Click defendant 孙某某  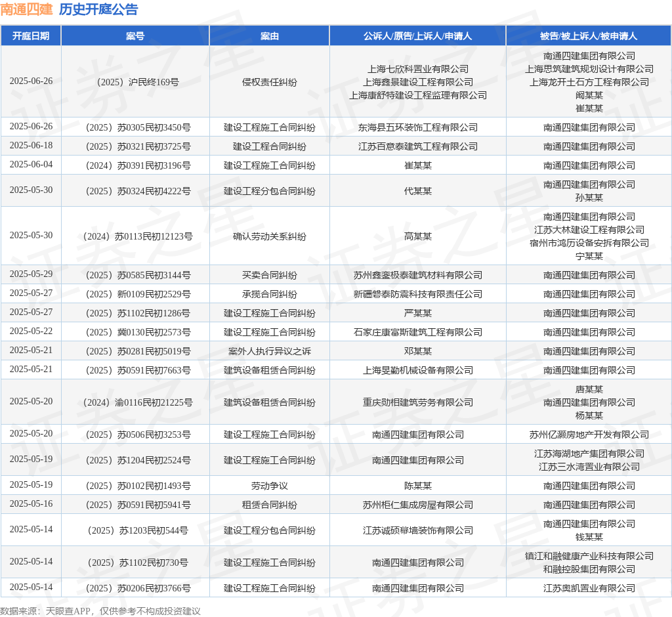[589, 198]
